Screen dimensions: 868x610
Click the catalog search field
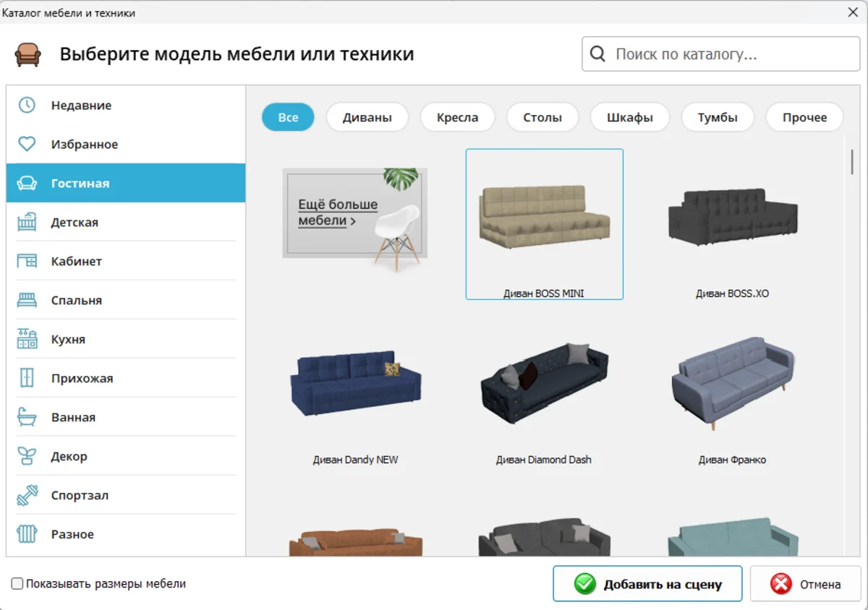(720, 53)
